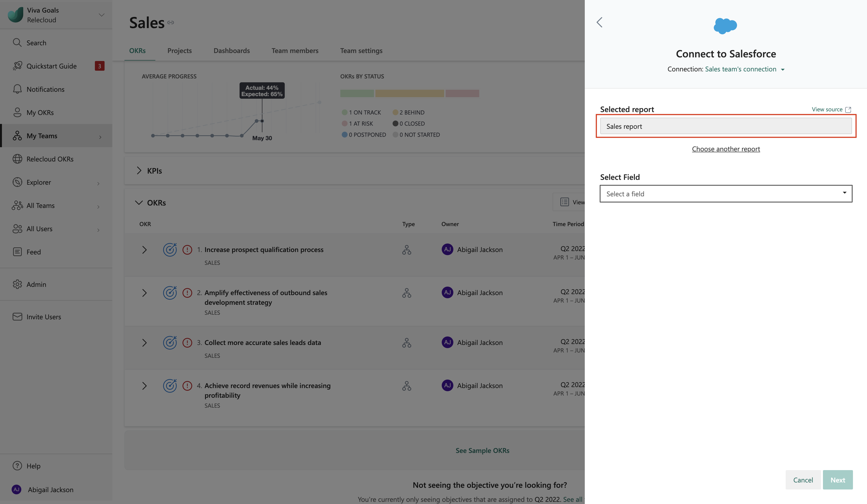Screen dimensions: 867x504
Task: Switch to the Dashboards tab
Action: (232, 51)
